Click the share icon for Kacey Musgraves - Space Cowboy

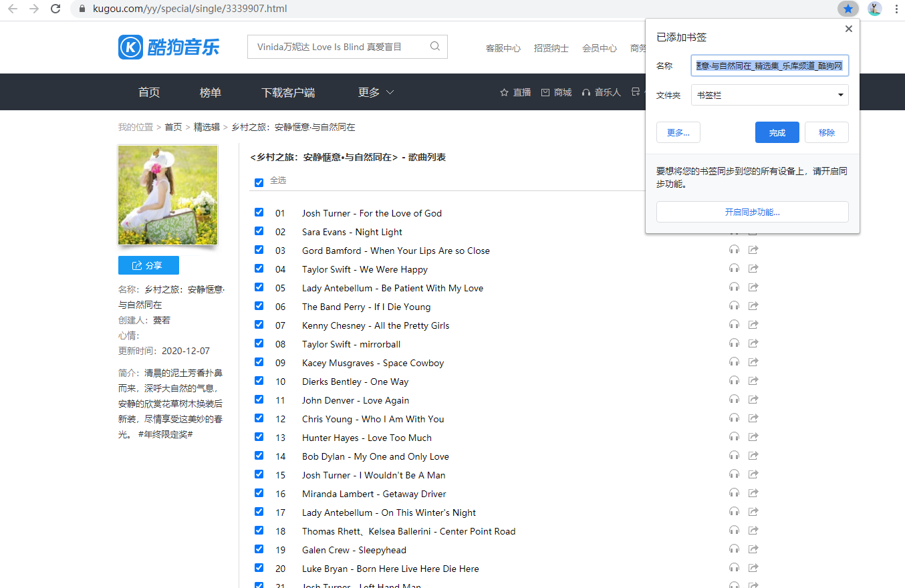pyautogui.click(x=753, y=363)
